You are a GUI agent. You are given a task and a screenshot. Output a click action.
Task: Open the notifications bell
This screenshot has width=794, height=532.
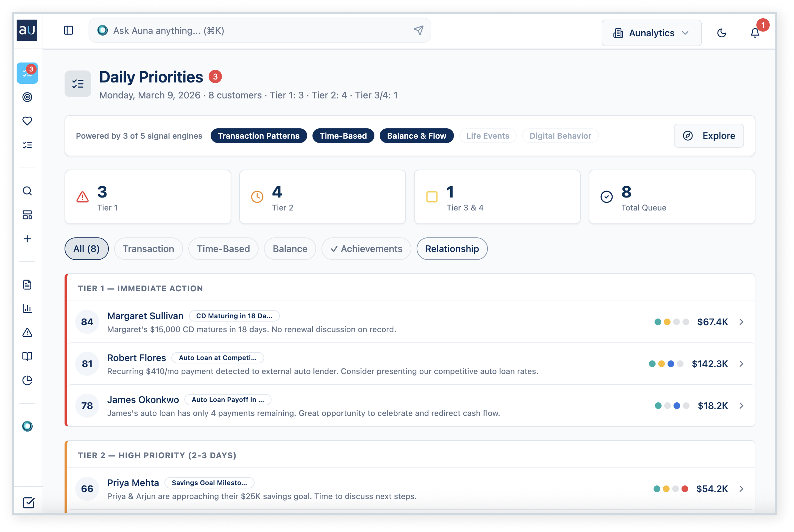tap(755, 33)
